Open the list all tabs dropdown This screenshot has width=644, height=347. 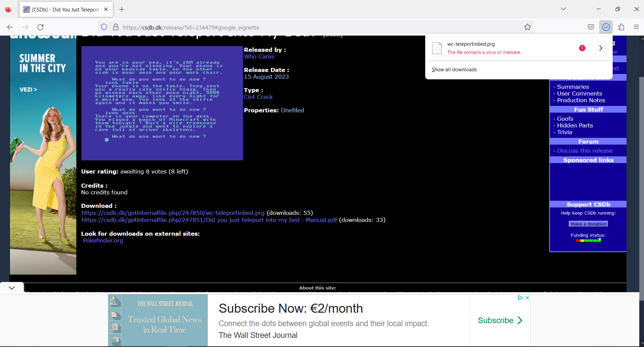pos(563,9)
